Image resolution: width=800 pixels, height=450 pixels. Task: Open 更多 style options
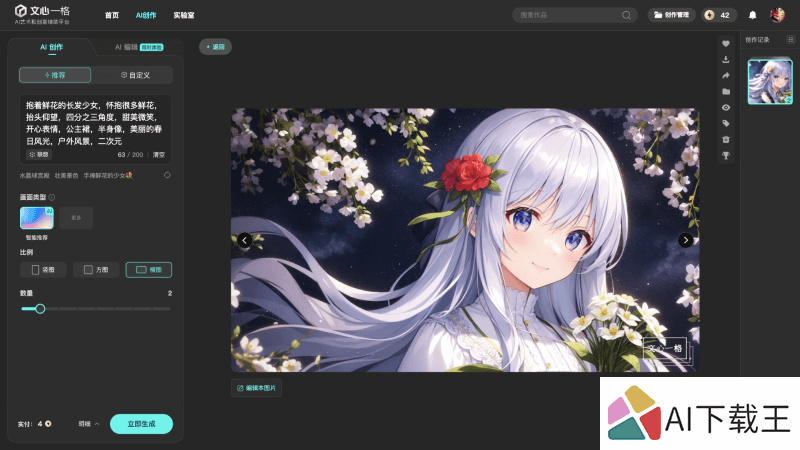pos(76,218)
